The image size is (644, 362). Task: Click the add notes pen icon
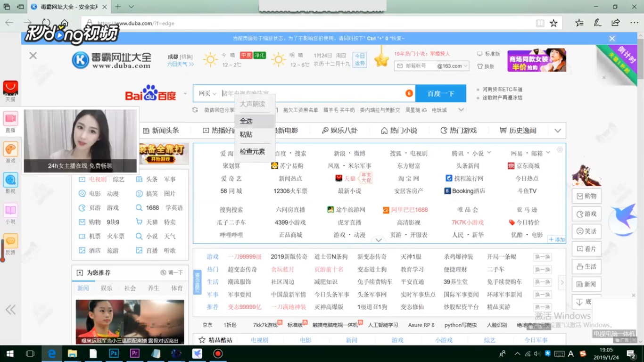click(x=597, y=23)
